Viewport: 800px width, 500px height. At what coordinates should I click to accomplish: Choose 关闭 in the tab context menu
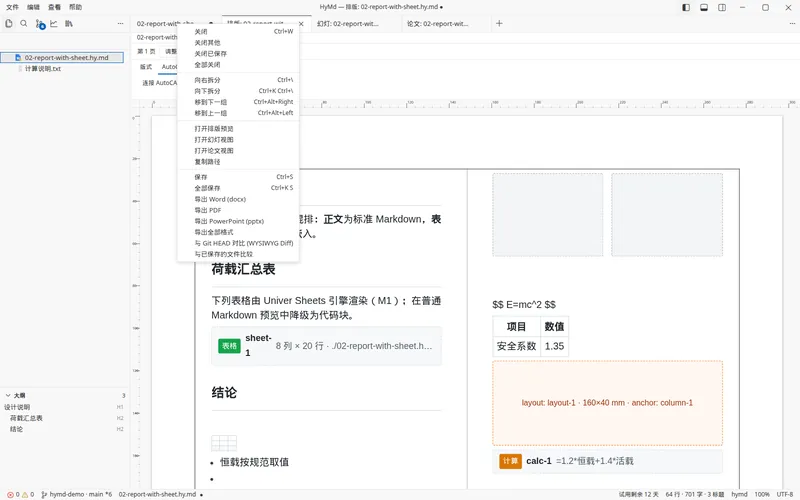238,32
